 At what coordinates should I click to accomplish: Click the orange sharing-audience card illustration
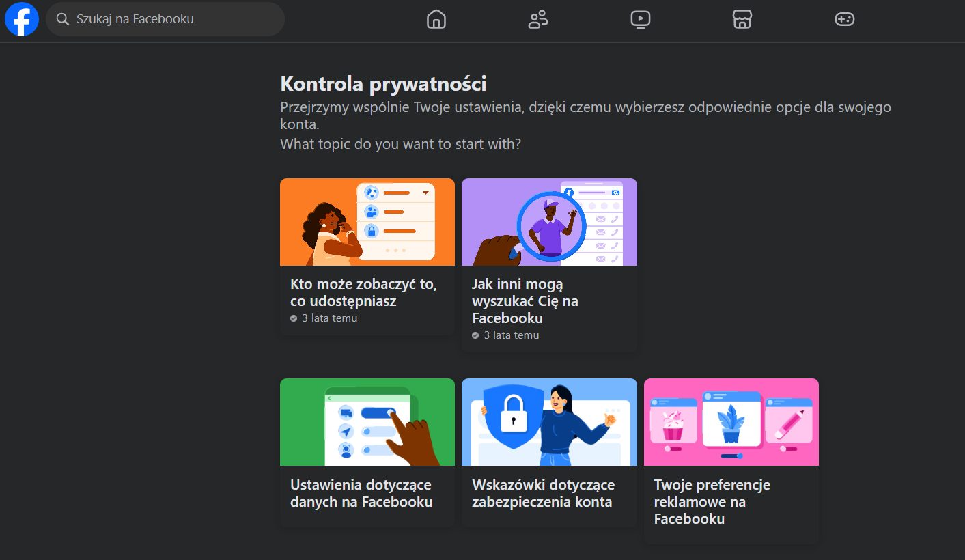(x=367, y=222)
